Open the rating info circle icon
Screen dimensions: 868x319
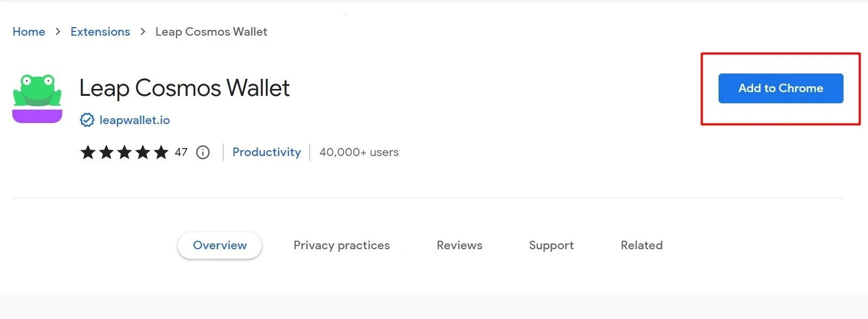click(x=203, y=152)
